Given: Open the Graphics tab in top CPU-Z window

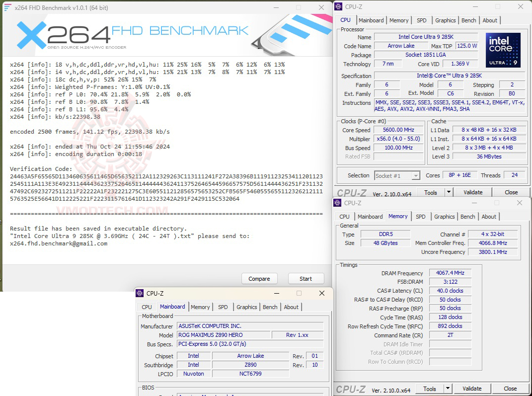Looking at the screenshot, I should (445, 20).
